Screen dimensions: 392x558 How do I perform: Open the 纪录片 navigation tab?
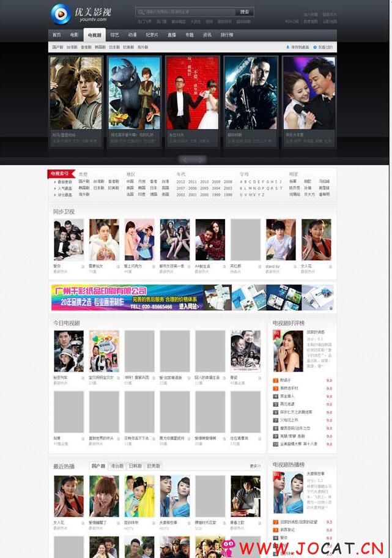pyautogui.click(x=152, y=35)
